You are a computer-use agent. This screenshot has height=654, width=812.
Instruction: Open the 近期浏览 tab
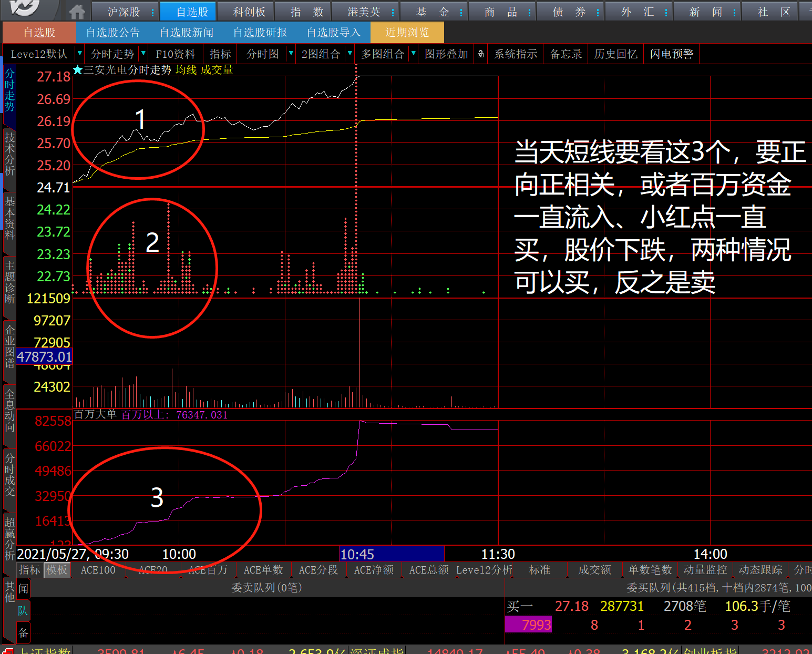pos(407,33)
